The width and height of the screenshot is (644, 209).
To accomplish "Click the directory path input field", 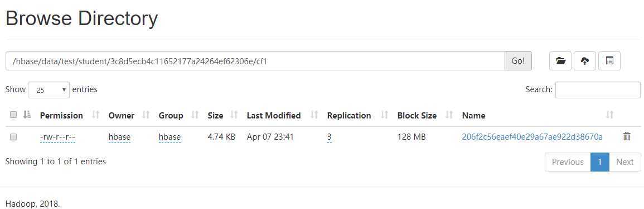I will tap(255, 61).
